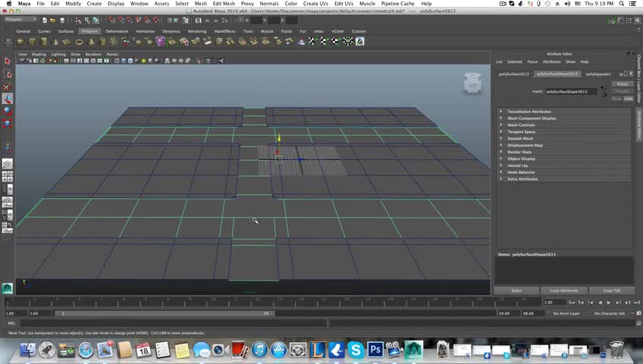Click the polygon sphere shelf icon
This screenshot has height=364, width=643.
tap(21, 41)
